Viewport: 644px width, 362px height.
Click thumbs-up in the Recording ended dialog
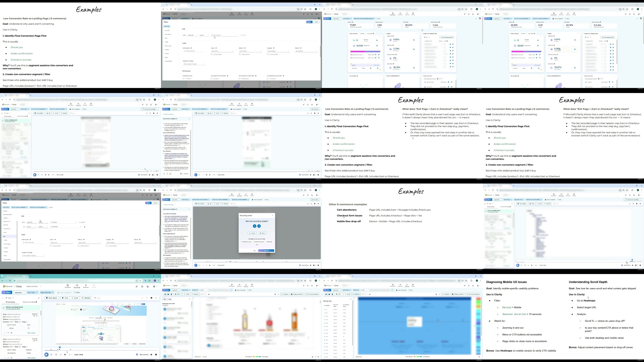click(x=255, y=226)
